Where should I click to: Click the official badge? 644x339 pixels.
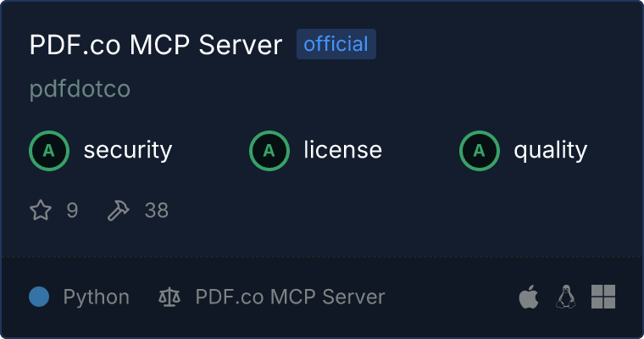click(336, 44)
